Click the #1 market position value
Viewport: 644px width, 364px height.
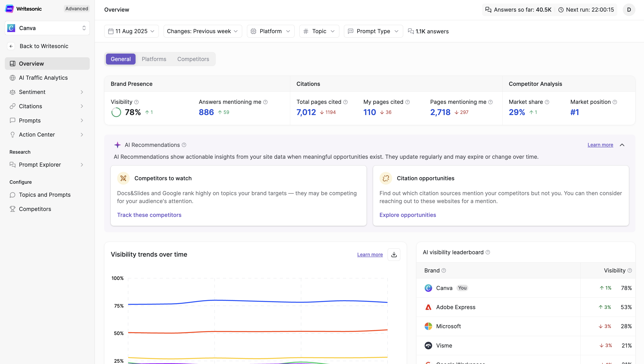[574, 112]
